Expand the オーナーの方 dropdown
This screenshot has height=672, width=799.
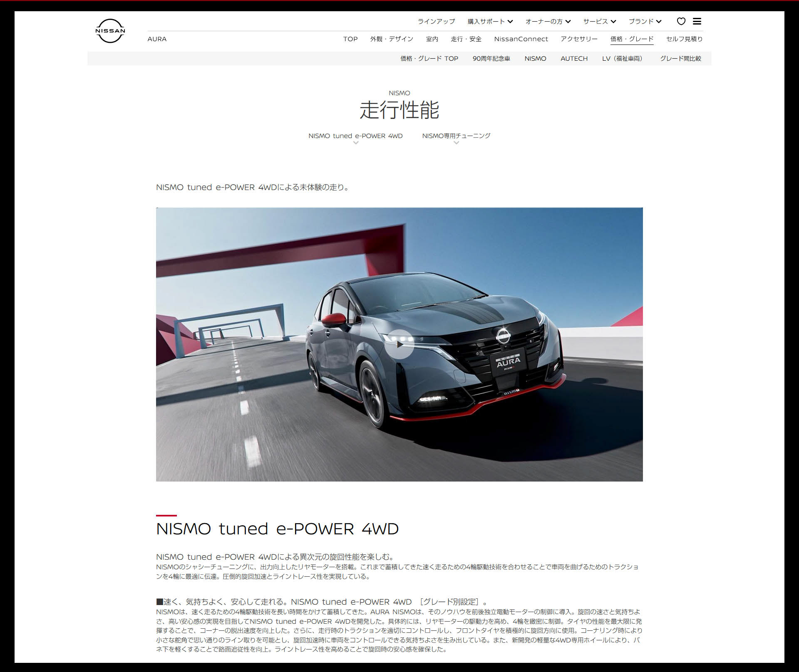pos(548,22)
